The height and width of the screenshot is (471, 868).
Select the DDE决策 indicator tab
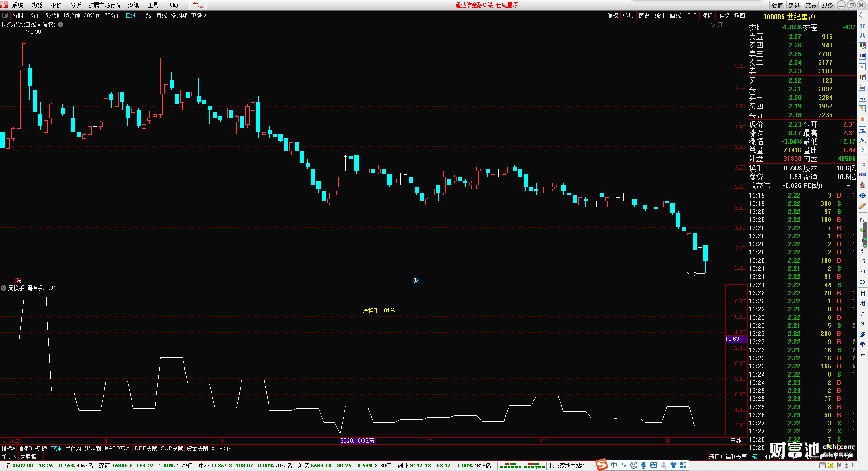tap(146, 448)
